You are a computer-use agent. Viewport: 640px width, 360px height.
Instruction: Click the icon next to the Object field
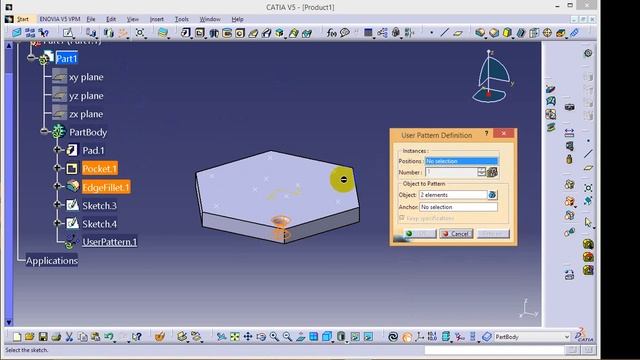[492, 195]
